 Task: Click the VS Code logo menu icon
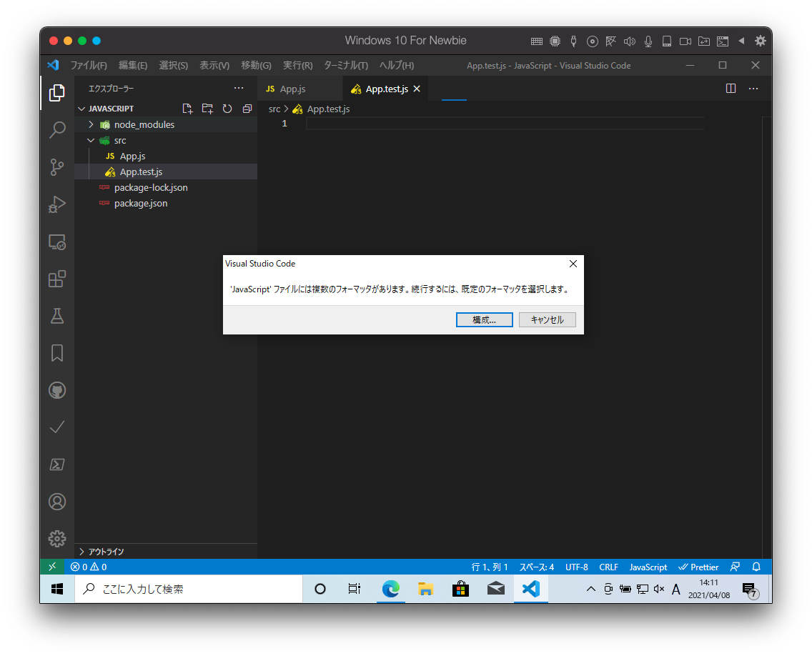[x=53, y=65]
